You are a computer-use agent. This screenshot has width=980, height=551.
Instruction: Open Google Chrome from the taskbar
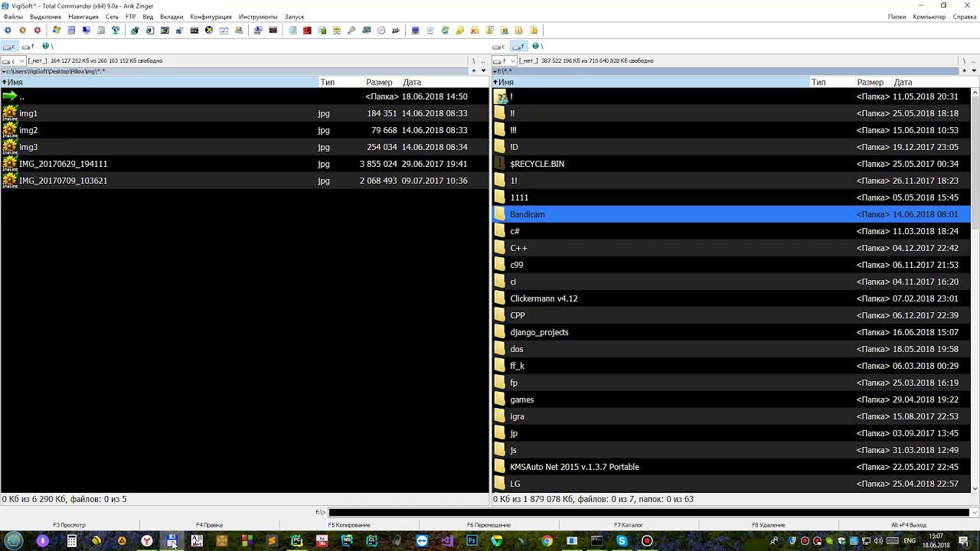[x=547, y=541]
